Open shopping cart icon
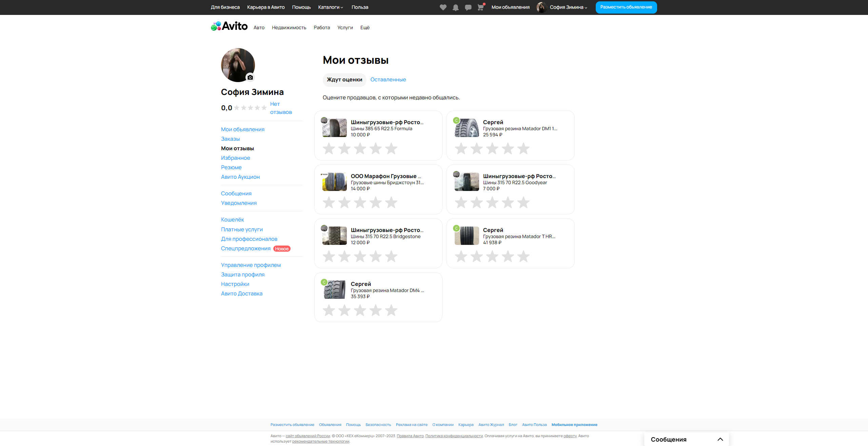This screenshot has height=446, width=868. tap(480, 7)
